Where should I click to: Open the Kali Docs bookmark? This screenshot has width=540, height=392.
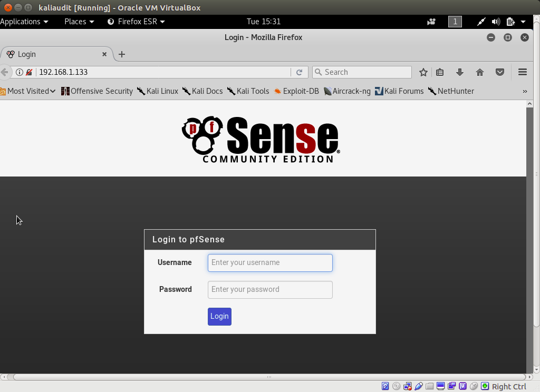coord(202,91)
